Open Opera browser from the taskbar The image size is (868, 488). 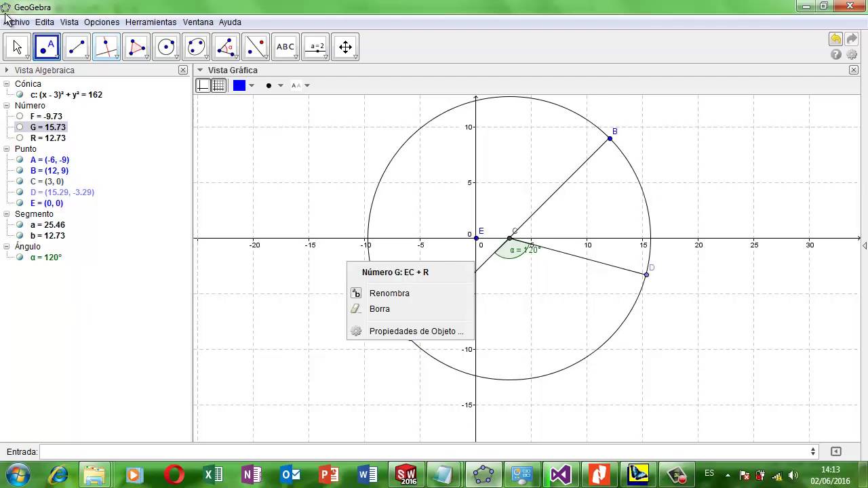click(x=174, y=474)
